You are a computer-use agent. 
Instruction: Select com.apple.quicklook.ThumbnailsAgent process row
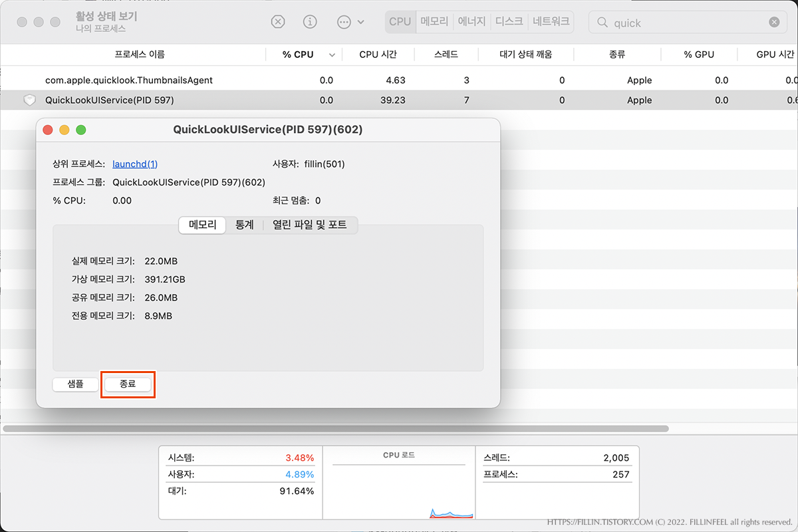[399, 80]
